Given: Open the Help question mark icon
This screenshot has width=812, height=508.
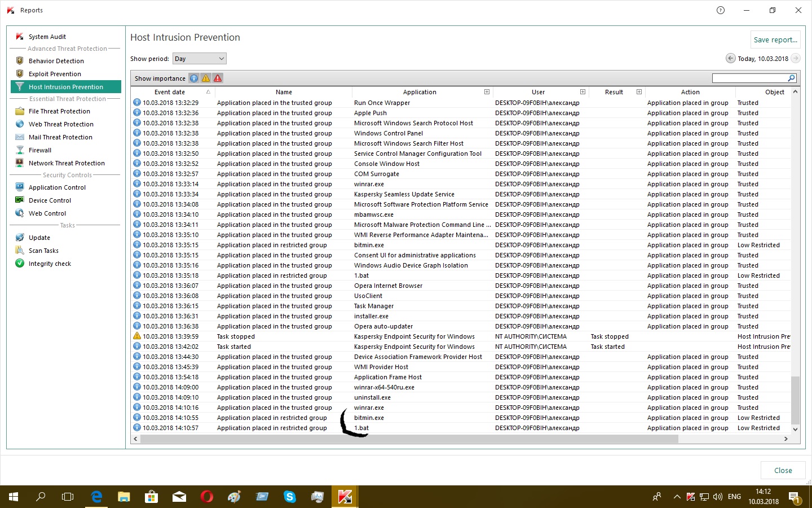Looking at the screenshot, I should tap(721, 10).
